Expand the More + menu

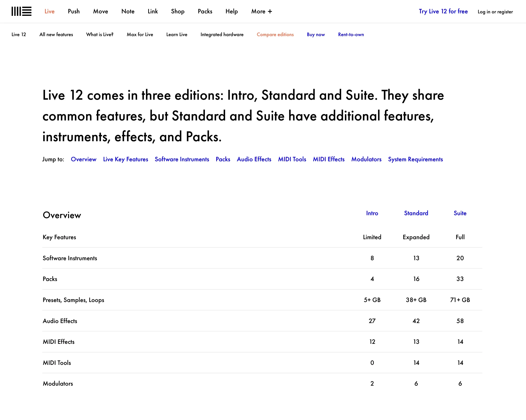tap(262, 11)
